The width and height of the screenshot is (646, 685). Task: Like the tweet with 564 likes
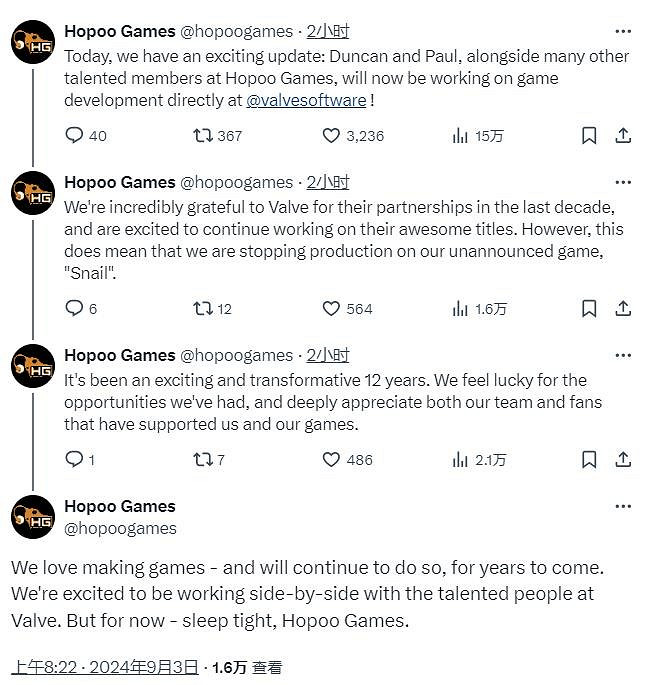[332, 308]
